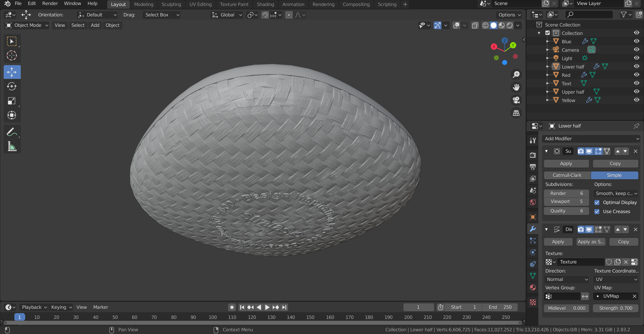Screen dimensions: 644x334
Task: Uncheck Optimal Display option
Action: [x=597, y=202]
